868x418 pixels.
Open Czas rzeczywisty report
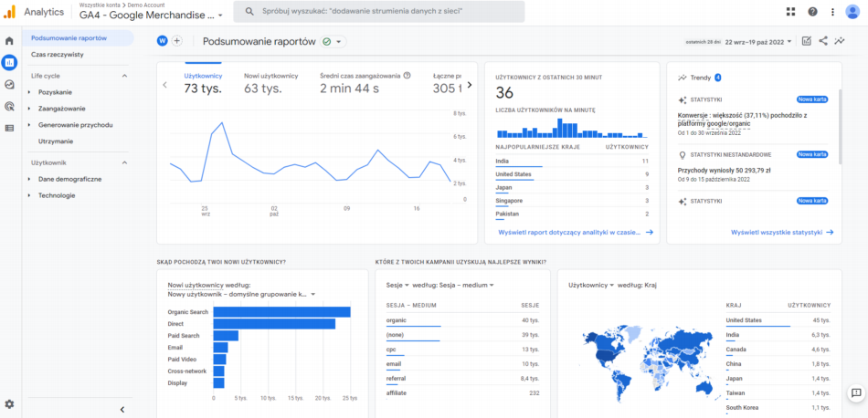click(57, 55)
